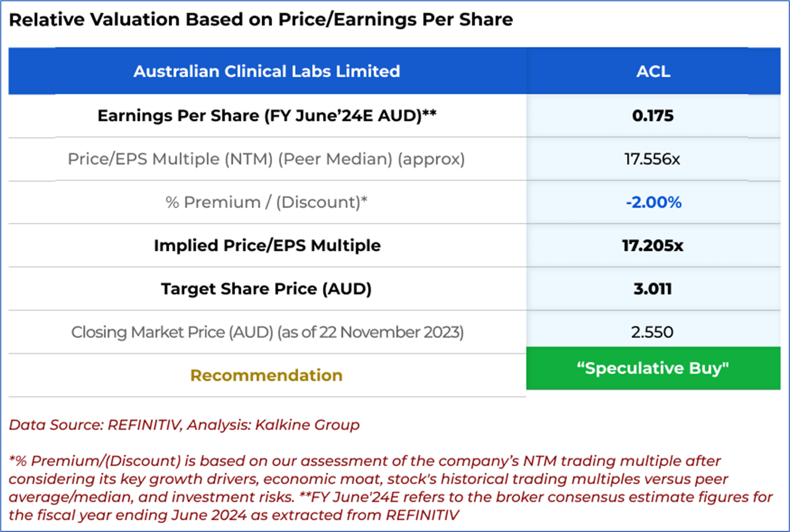Viewport: 790px width, 532px height.
Task: Click the 17.205x implied multiple value
Action: (653, 245)
